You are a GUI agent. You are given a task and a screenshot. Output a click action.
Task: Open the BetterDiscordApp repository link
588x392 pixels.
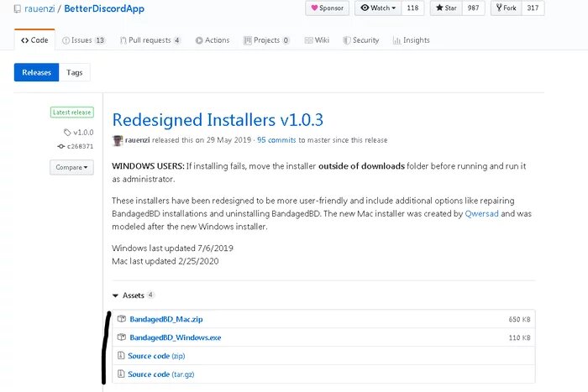[x=104, y=8]
